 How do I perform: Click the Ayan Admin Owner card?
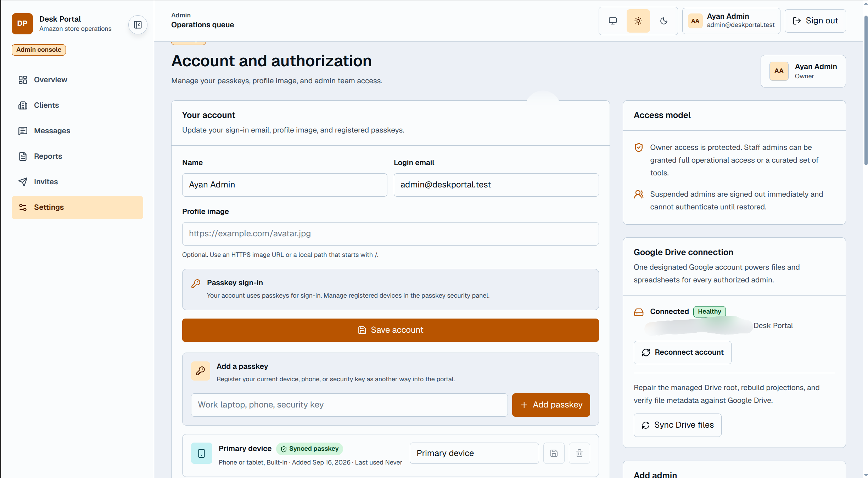(803, 71)
